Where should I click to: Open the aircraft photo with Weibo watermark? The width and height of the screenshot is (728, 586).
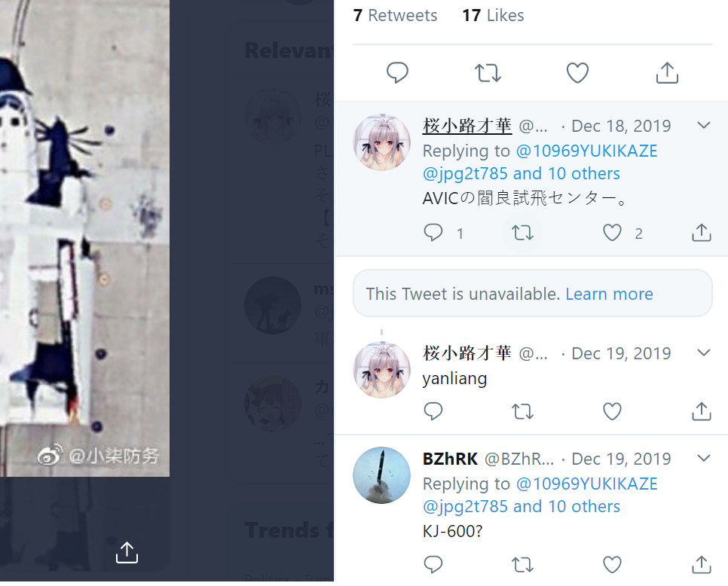click(84, 238)
